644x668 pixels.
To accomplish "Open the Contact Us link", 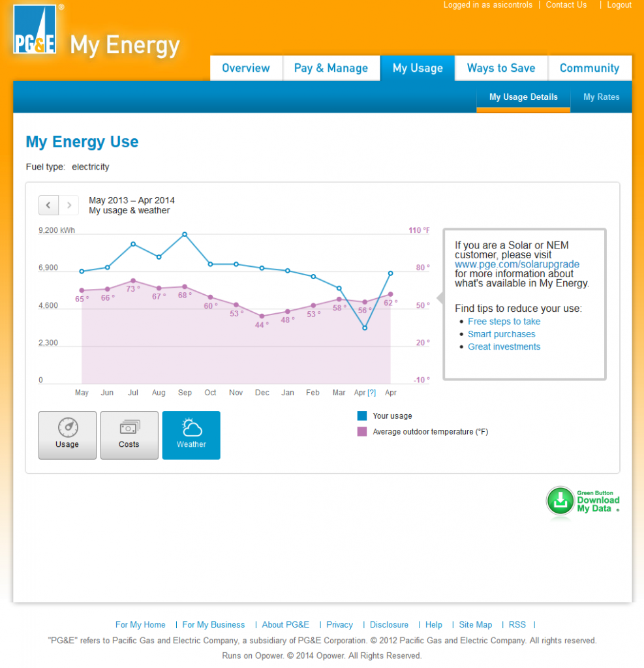I will click(x=566, y=5).
